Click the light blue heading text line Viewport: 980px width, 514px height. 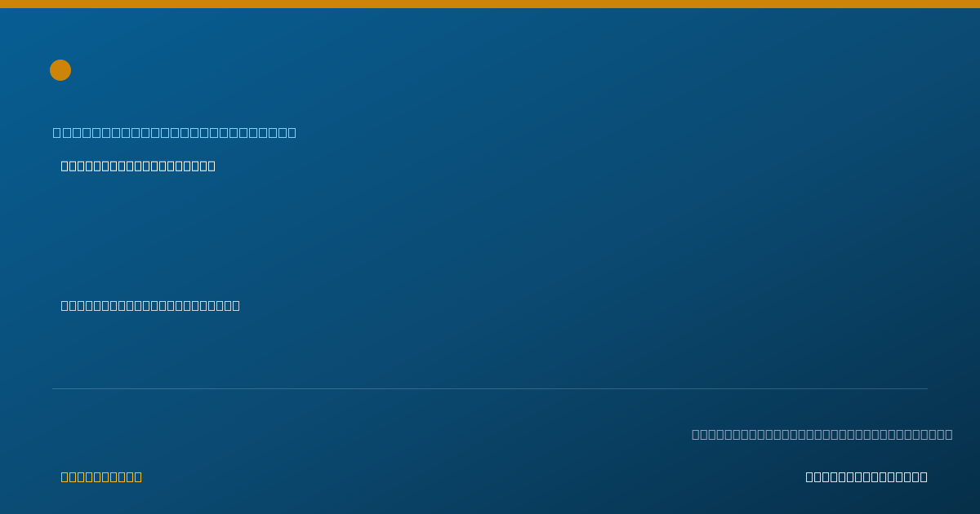pyautogui.click(x=175, y=132)
